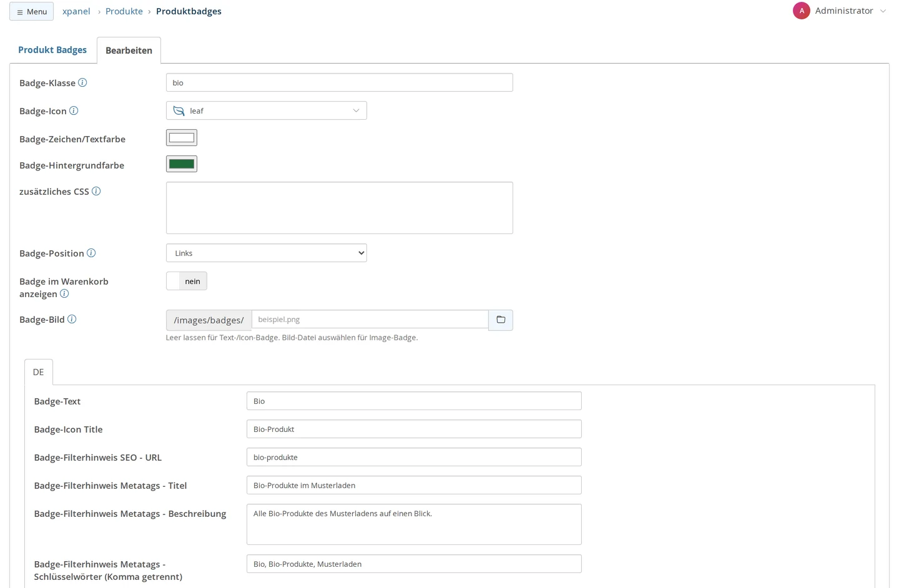Open the Badge-Hintergrundfarbe color picker

pos(182,164)
